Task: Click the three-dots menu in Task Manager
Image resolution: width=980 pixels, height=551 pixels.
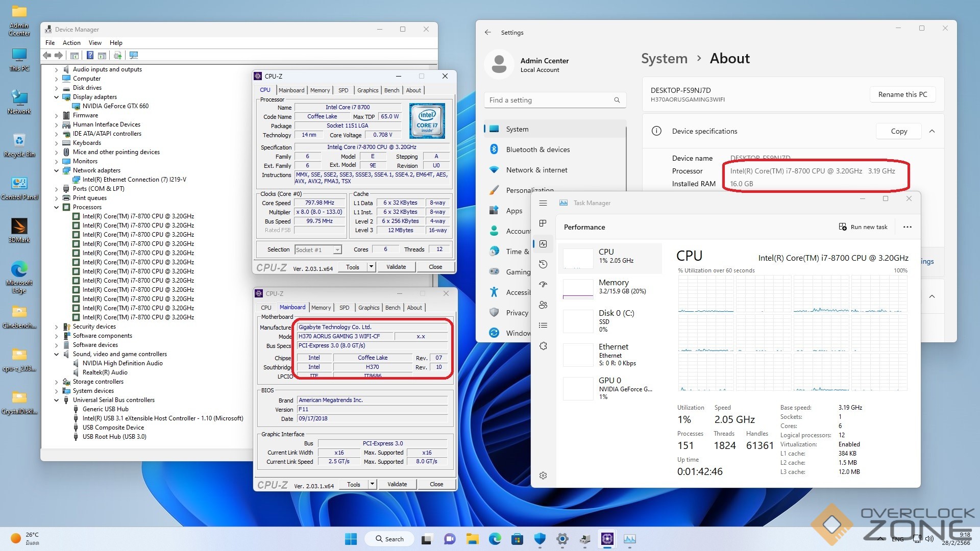Action: pyautogui.click(x=907, y=227)
